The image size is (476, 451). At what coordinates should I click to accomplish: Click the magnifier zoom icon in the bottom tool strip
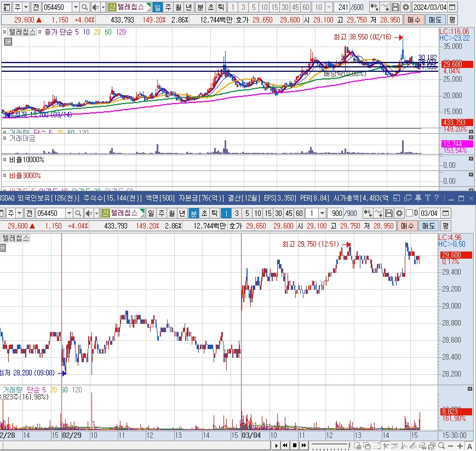(441, 446)
